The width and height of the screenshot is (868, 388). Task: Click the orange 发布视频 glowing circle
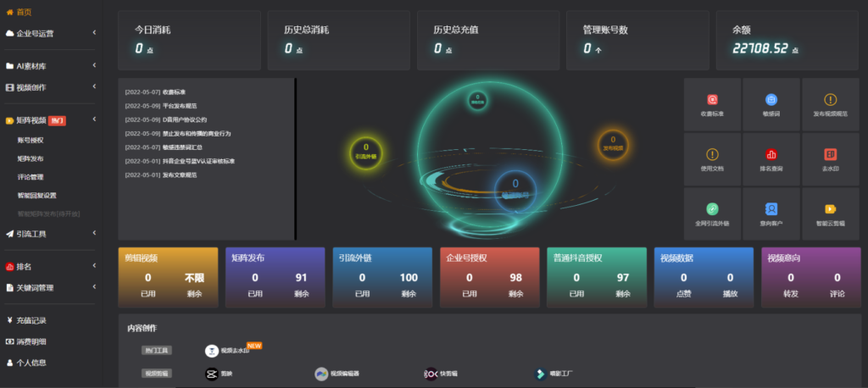point(613,143)
